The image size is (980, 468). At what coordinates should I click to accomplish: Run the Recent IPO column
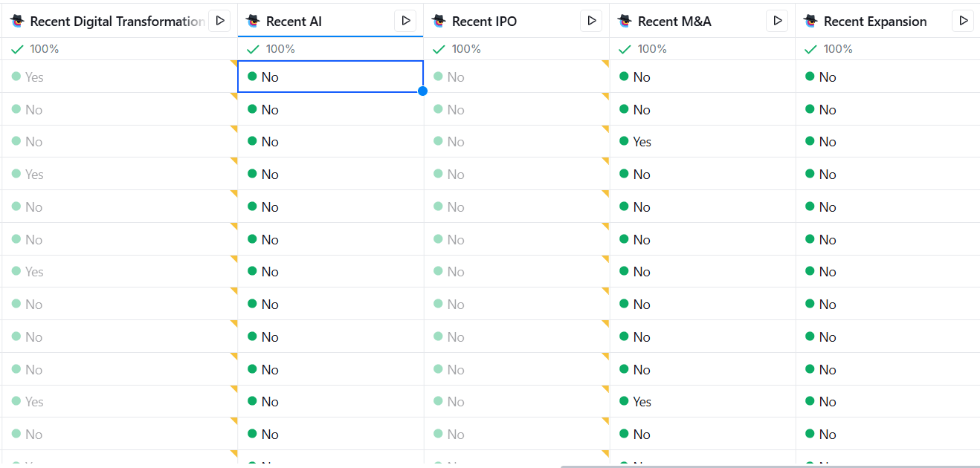[591, 21]
